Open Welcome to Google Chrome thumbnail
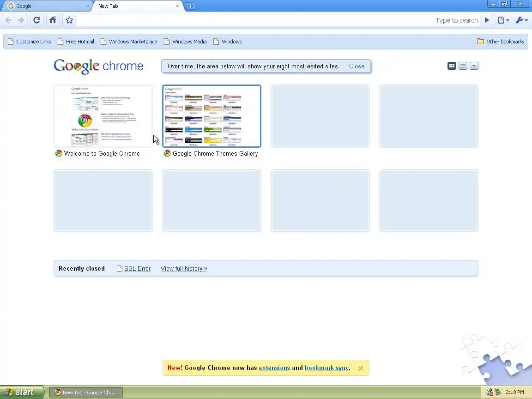This screenshot has width=532, height=399. tap(103, 116)
